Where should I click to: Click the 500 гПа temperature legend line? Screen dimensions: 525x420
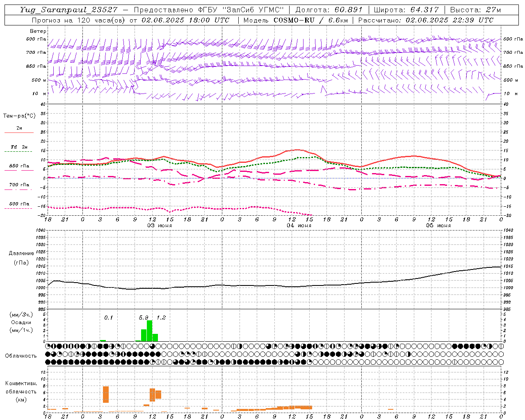18,208
